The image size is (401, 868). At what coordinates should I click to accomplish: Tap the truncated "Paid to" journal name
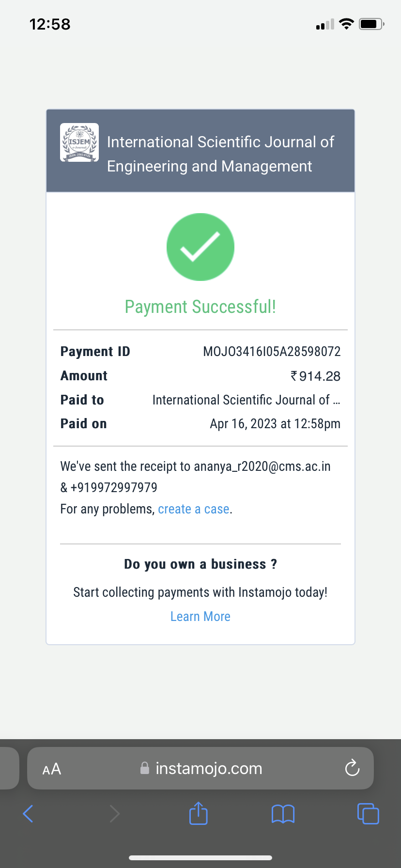click(246, 400)
